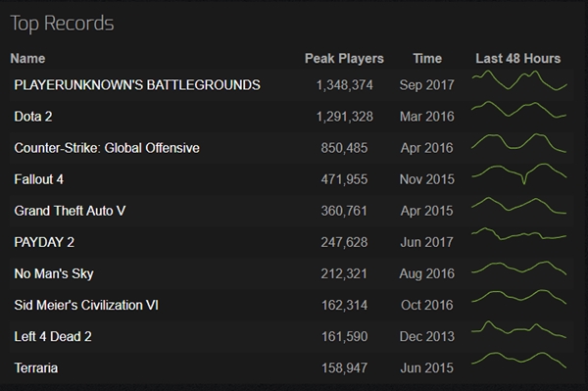Open the Fallout 4 game link
Screen dimensions: 588x391
[38, 179]
